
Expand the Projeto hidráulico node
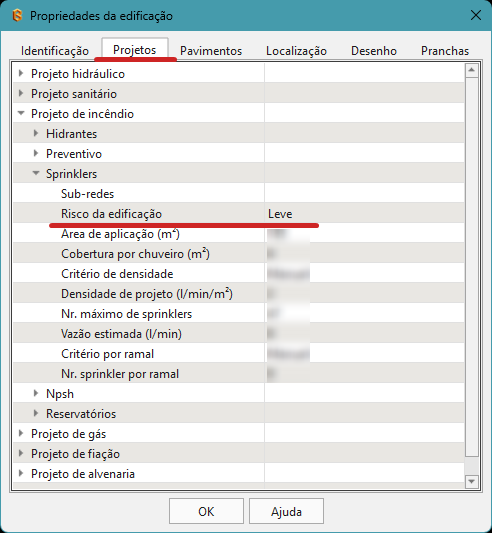click(21, 73)
